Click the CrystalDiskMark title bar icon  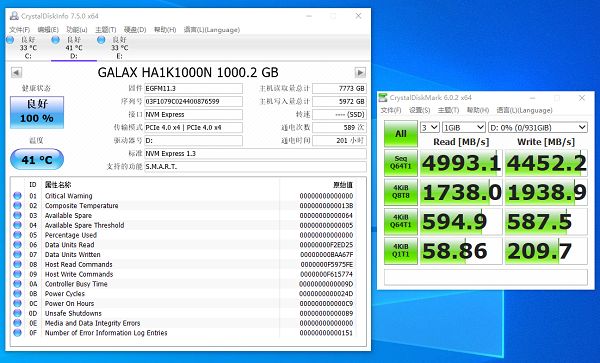[383, 98]
